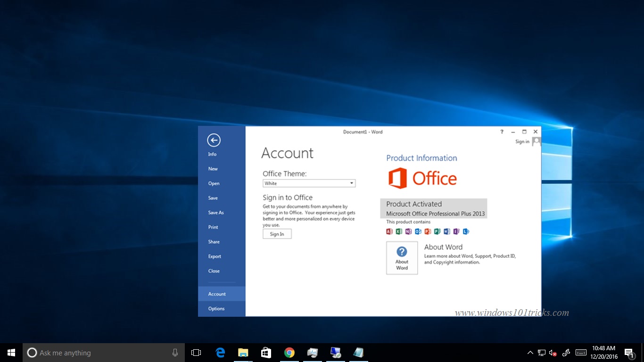
Task: Click the About Word button
Action: pos(402,258)
